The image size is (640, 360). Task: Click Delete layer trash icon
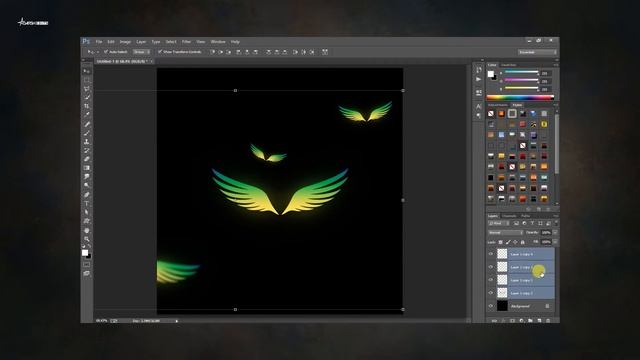click(548, 321)
